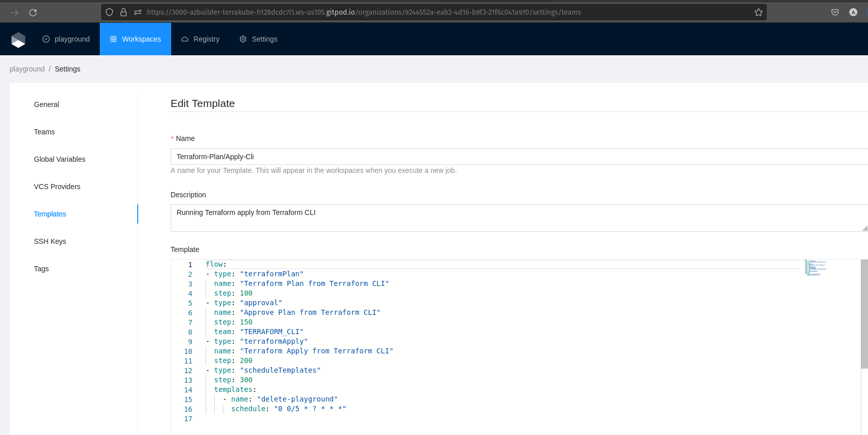Open the Global Variables section
Image resolution: width=868 pixels, height=435 pixels.
[x=60, y=159]
